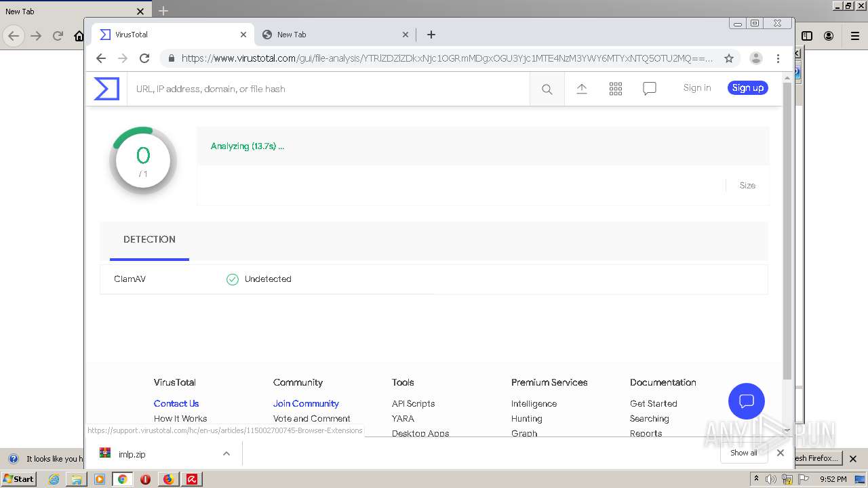Open the Contact Us link
The width and height of the screenshot is (868, 488).
point(176,403)
